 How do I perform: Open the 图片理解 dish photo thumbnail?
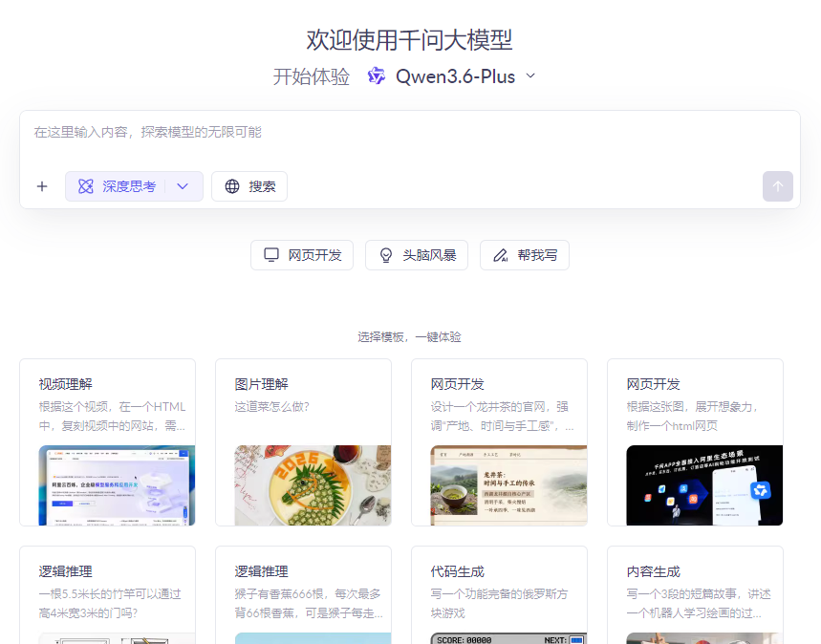point(303,484)
